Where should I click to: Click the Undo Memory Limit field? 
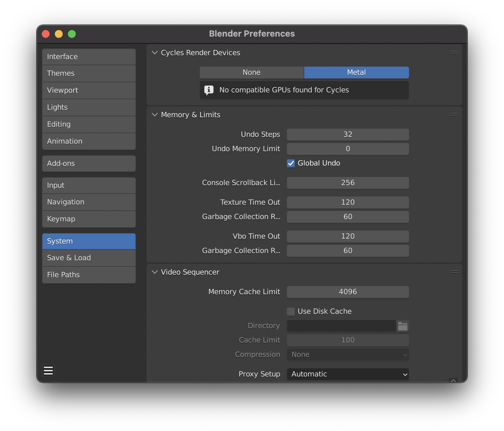[348, 149]
